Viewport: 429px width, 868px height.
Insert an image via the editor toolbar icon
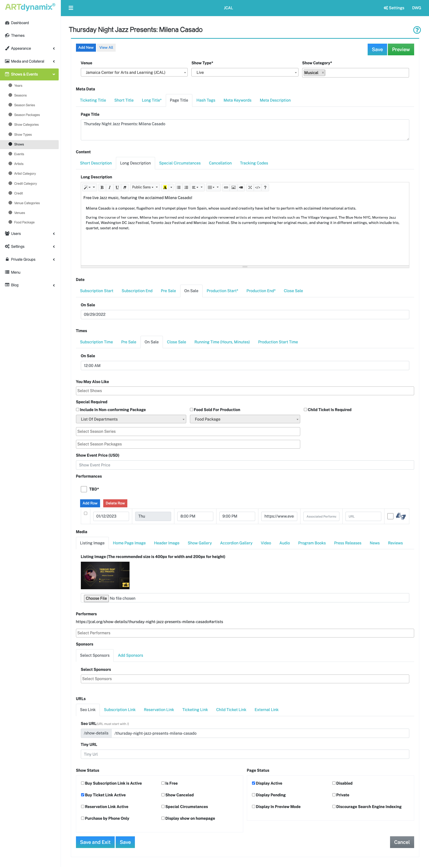tap(234, 187)
